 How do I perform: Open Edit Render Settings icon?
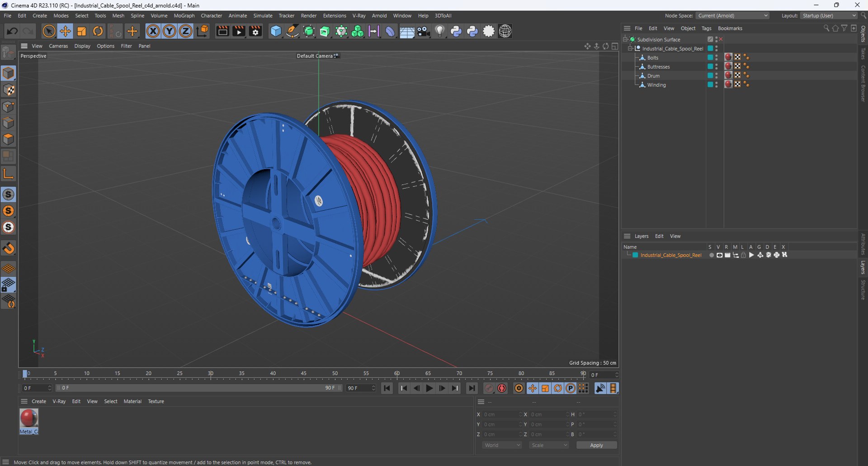[255, 31]
